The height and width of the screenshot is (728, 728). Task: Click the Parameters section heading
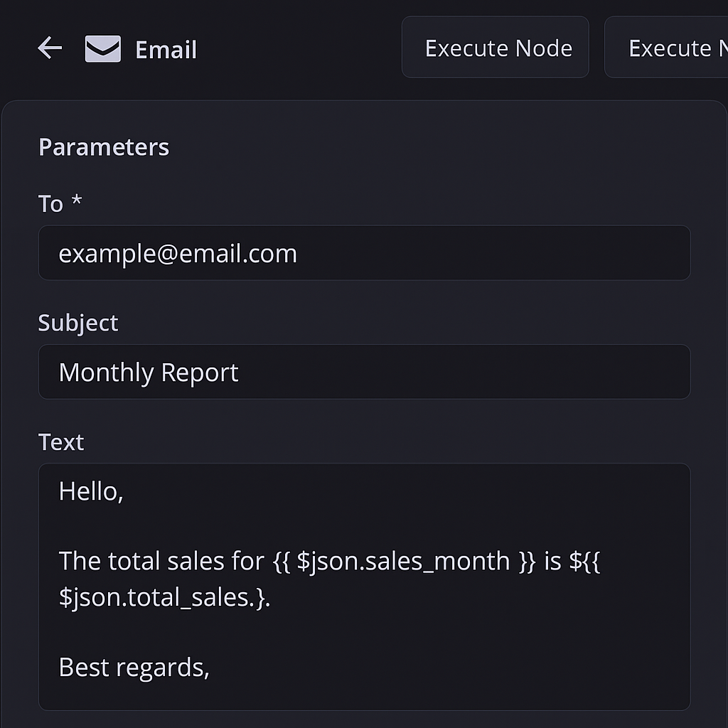[x=104, y=147]
